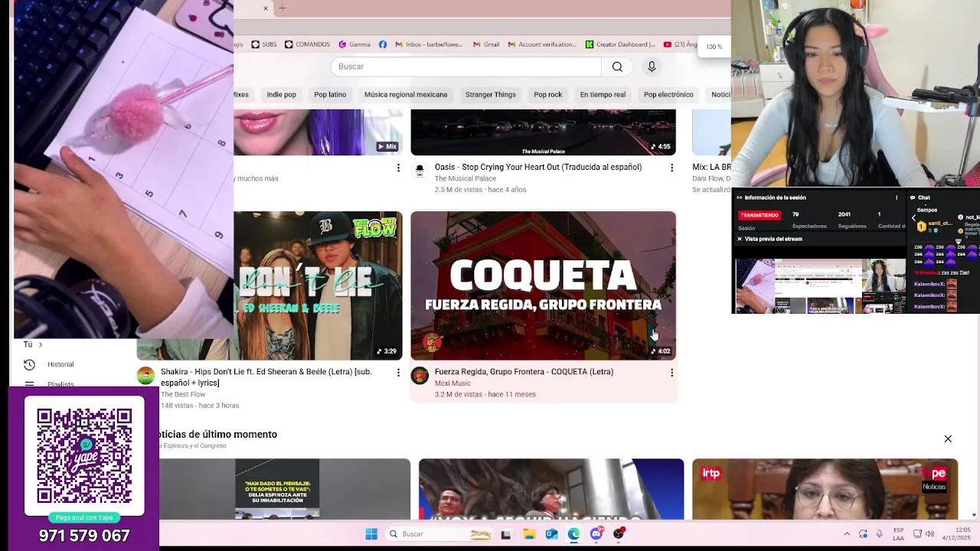Open Task View on the taskbar

506,534
